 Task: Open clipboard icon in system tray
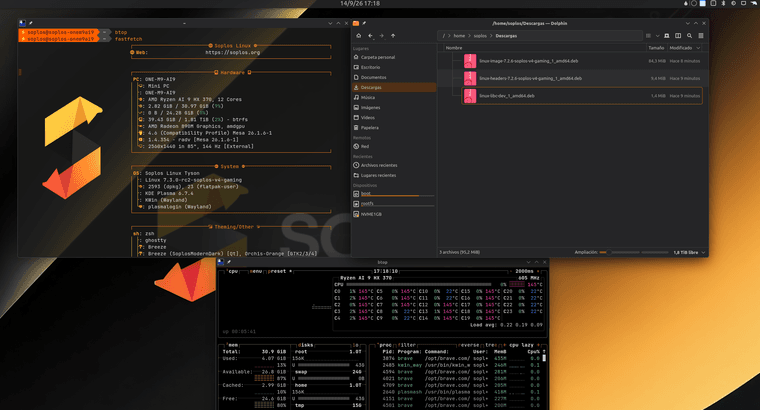click(x=713, y=3)
